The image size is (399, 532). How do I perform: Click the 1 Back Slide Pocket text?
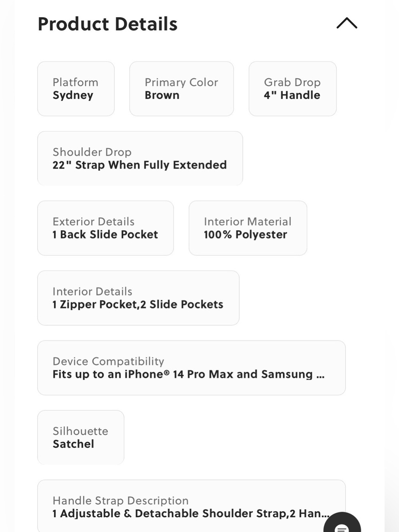[105, 234]
